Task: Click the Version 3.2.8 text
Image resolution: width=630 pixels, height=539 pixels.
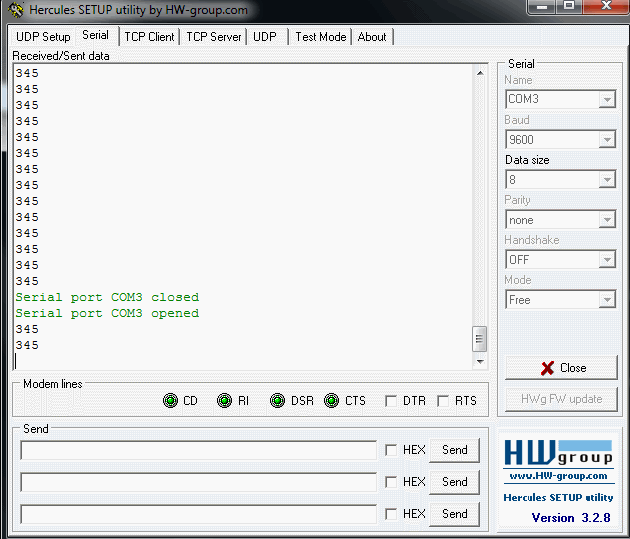Action: point(571,518)
